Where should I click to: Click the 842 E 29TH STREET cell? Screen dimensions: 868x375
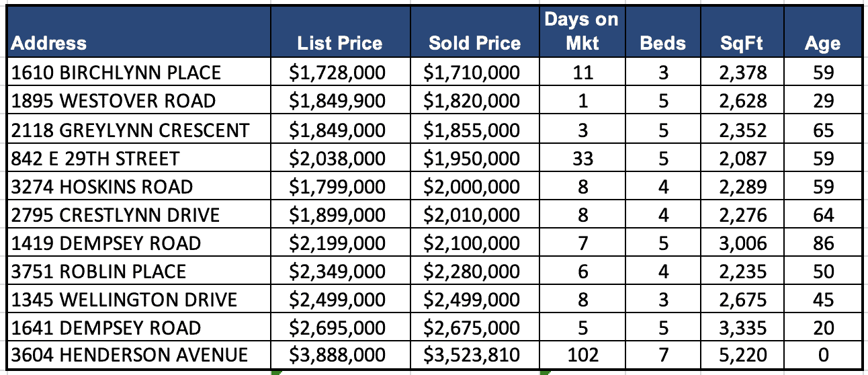coord(95,159)
